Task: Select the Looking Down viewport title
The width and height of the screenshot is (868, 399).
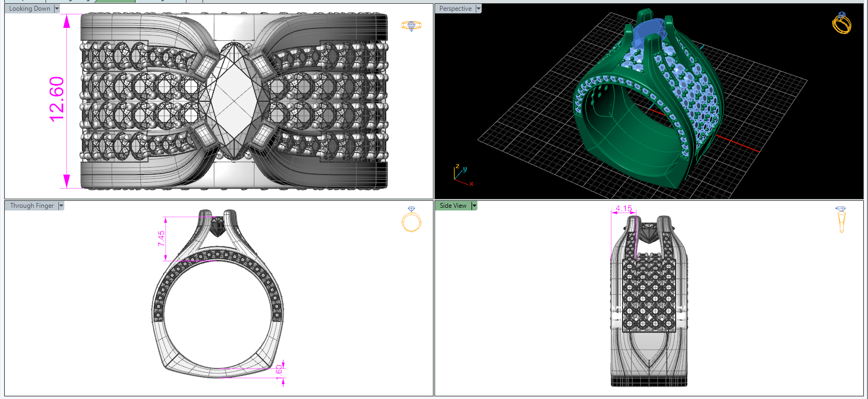Action: [x=29, y=9]
